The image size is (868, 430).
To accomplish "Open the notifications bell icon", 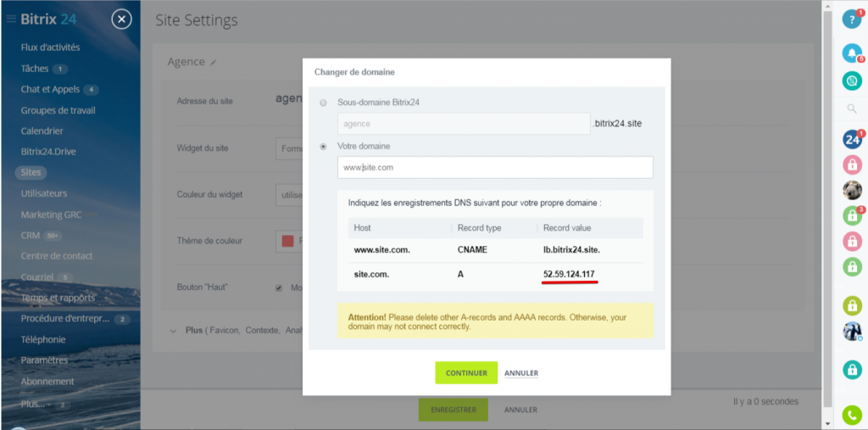I will [852, 53].
